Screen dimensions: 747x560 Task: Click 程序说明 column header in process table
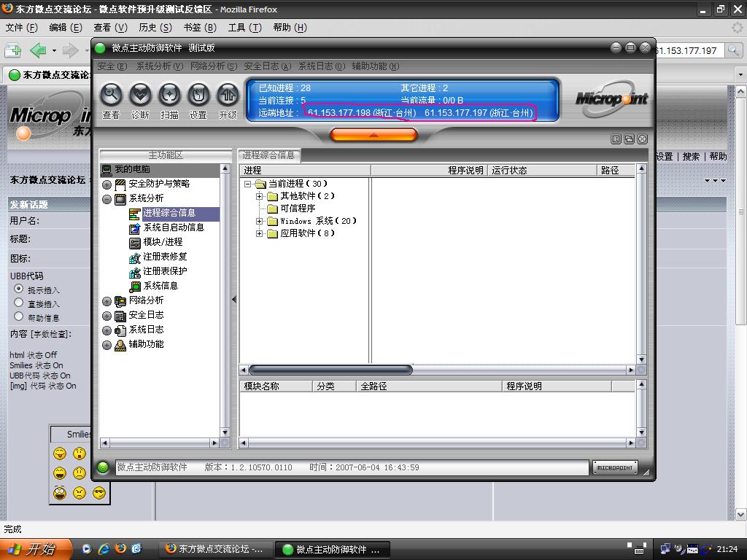click(428, 171)
